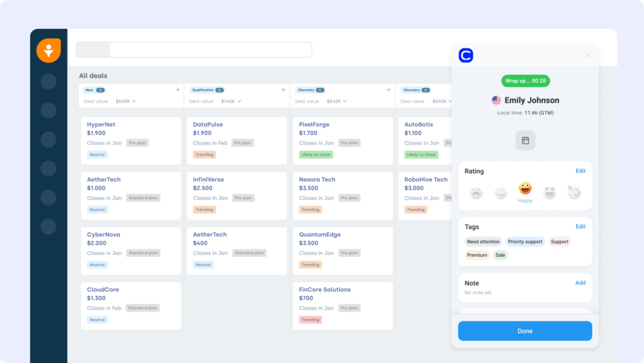Image resolution: width=644 pixels, height=363 pixels.
Task: Click the plus icon in the New column
Action: coord(177,89)
